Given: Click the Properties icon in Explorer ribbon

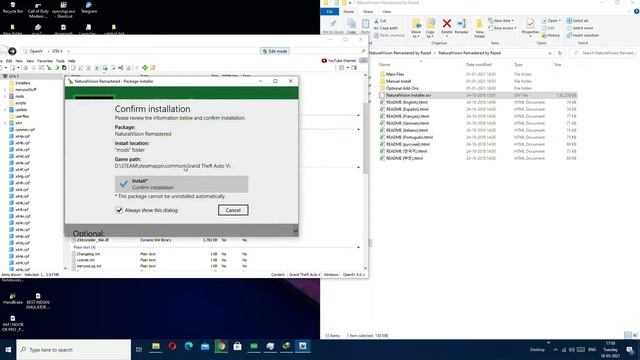Looking at the screenshot, I should pyautogui.click(x=530, y=27).
